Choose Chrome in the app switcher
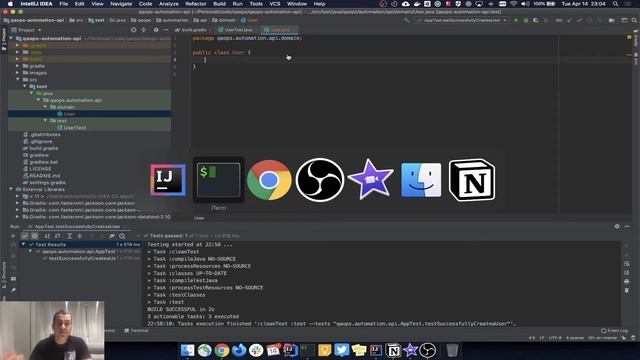The height and width of the screenshot is (360, 640). click(269, 180)
